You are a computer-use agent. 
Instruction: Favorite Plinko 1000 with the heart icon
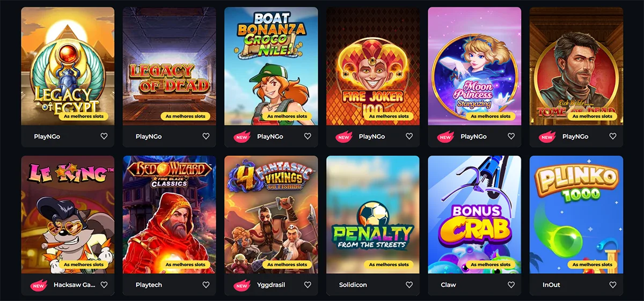[613, 285]
